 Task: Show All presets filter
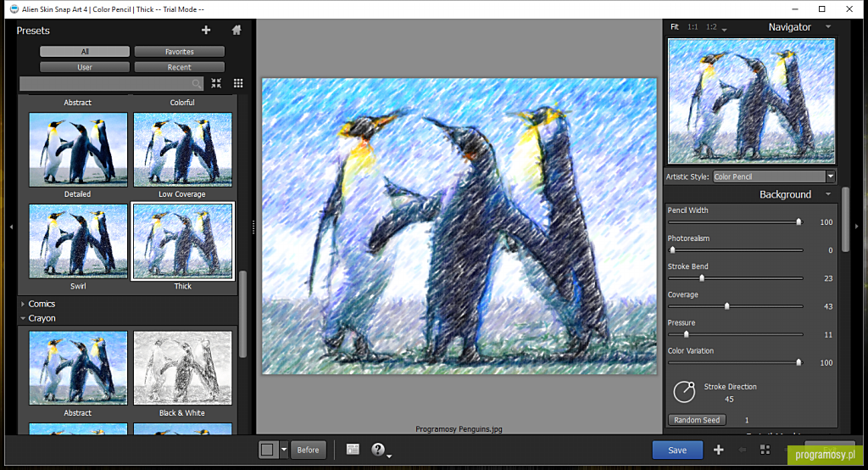85,52
